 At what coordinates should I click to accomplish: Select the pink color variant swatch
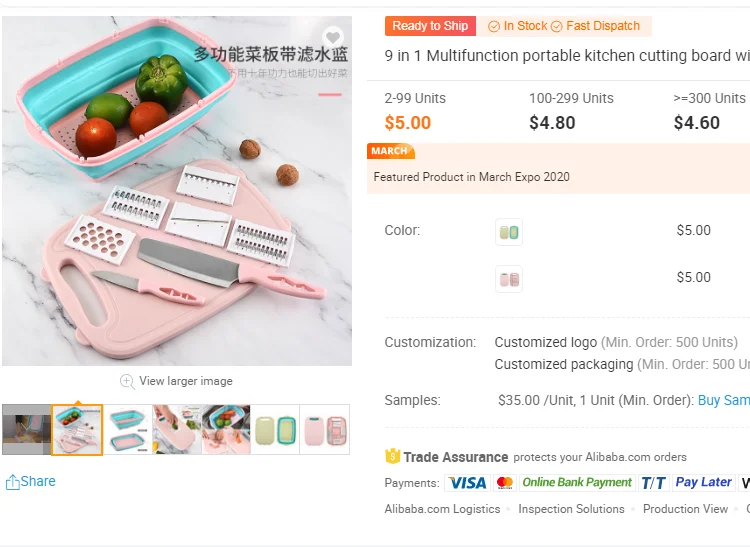coord(509,279)
